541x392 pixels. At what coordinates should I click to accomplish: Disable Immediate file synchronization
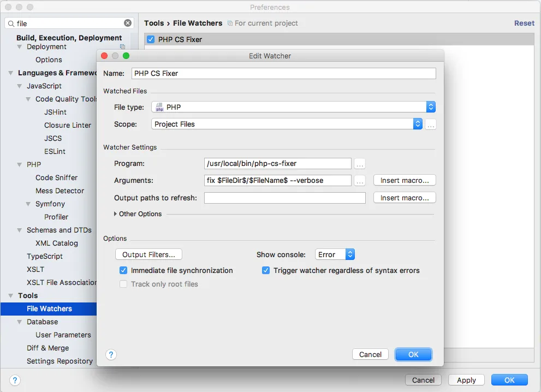(123, 271)
